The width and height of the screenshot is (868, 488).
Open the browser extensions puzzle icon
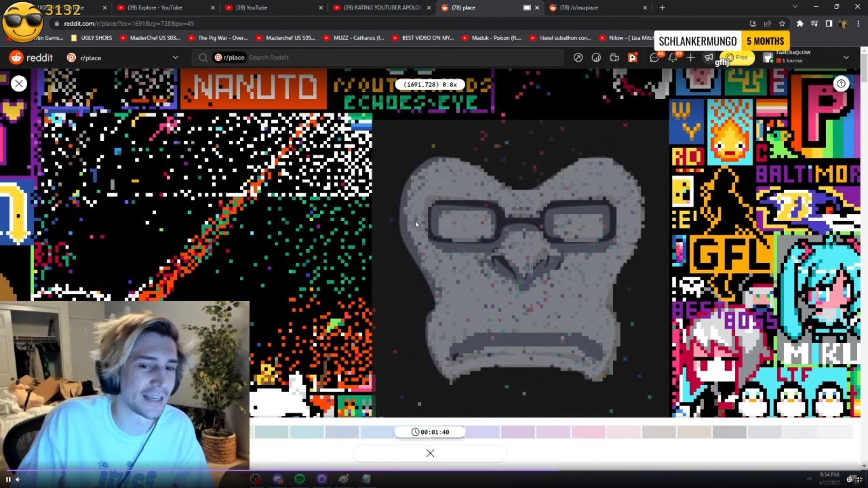point(800,23)
